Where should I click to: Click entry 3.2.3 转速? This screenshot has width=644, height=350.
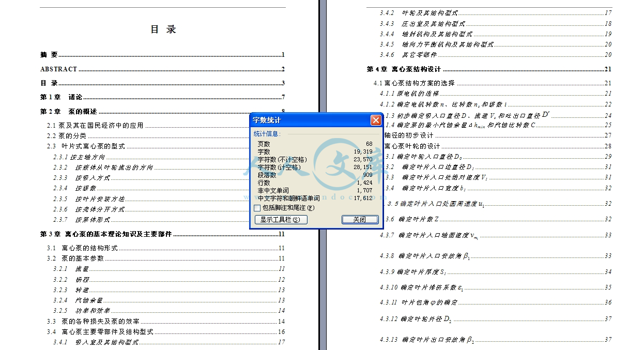(169, 290)
